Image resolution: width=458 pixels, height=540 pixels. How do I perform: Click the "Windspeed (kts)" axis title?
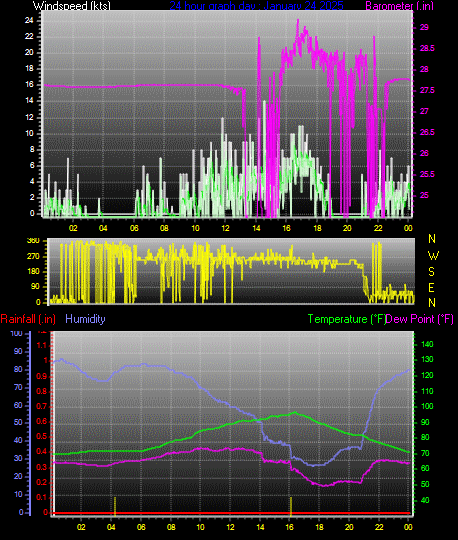click(x=72, y=6)
